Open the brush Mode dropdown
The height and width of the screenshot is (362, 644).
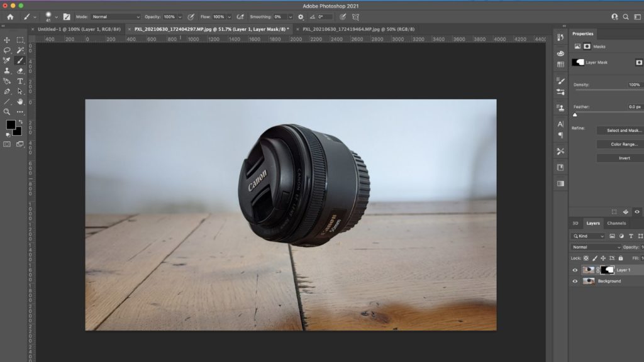click(116, 17)
